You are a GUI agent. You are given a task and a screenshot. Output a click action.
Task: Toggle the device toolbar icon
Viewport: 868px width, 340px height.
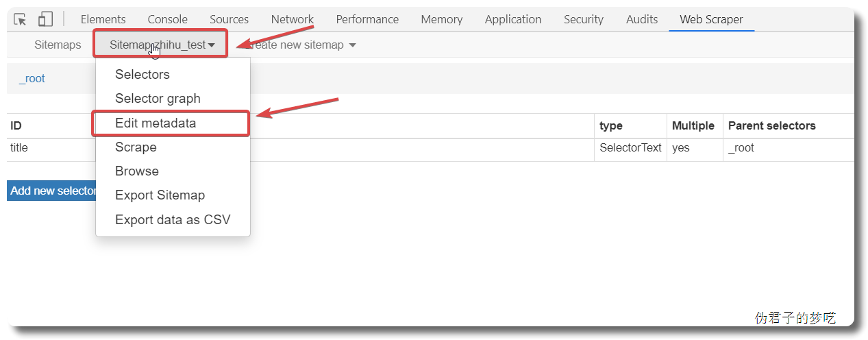(x=45, y=19)
